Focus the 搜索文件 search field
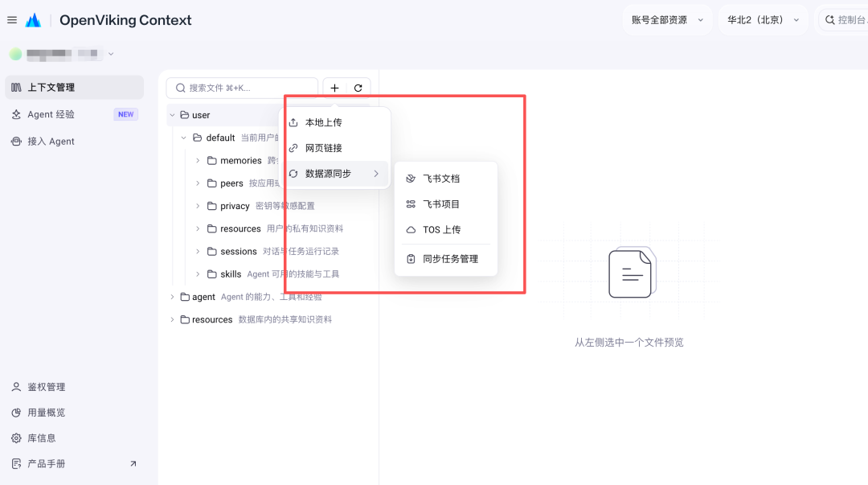Screen dimensions: 868x485 242,88
